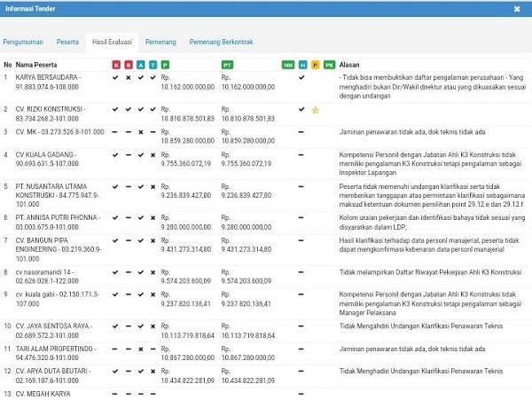Click the H checkmark for KARYA BERSAUDARA
The width and height of the screenshot is (532, 400).
(301, 77)
